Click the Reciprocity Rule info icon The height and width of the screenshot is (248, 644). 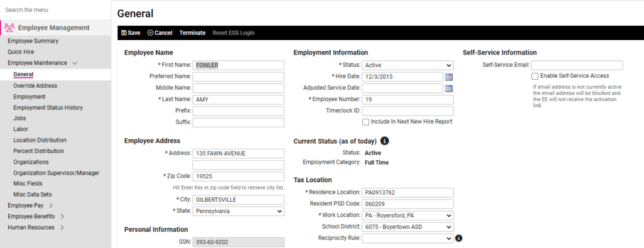click(459, 238)
